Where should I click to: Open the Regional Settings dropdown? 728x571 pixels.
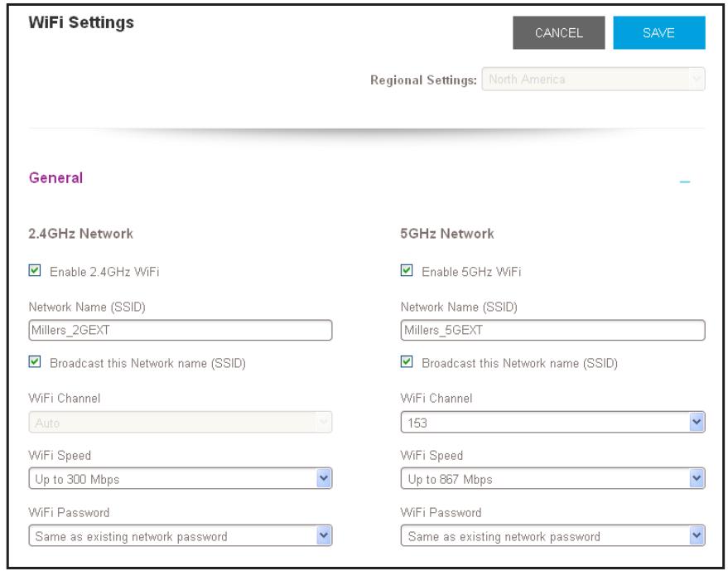pyautogui.click(x=593, y=79)
